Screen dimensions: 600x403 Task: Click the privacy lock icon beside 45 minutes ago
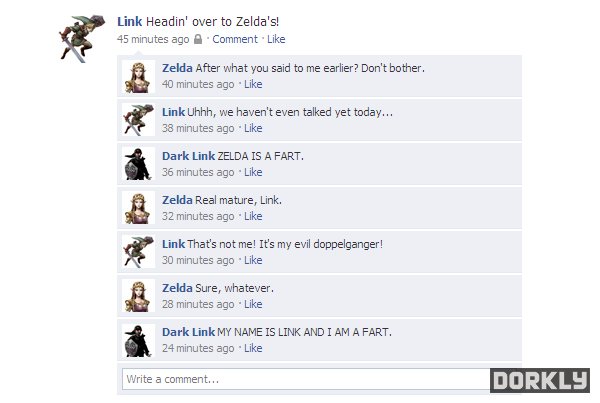198,39
